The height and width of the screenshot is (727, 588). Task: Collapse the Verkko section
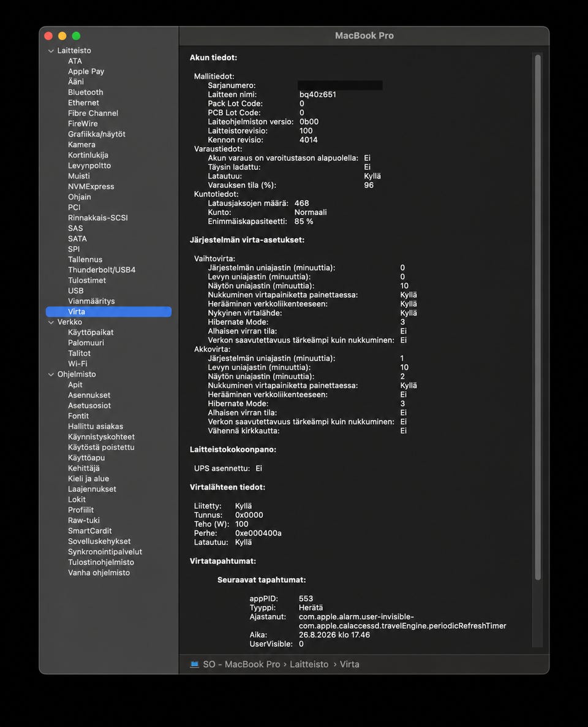pyautogui.click(x=51, y=322)
